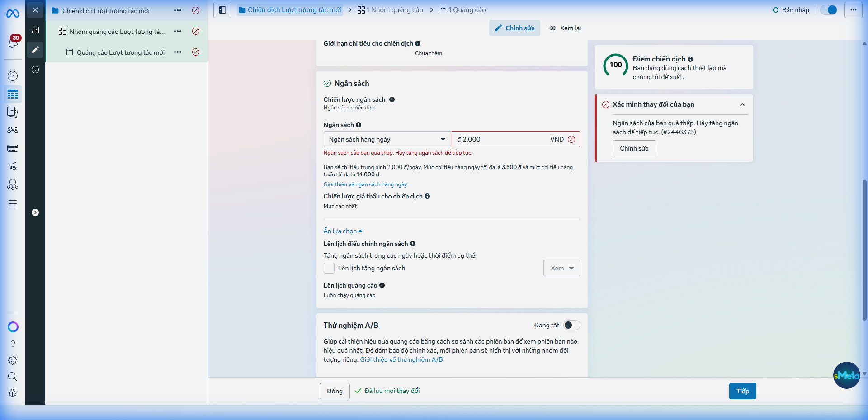The height and width of the screenshot is (420, 868).
Task: Open the search magnifier in sidebar
Action: click(13, 377)
